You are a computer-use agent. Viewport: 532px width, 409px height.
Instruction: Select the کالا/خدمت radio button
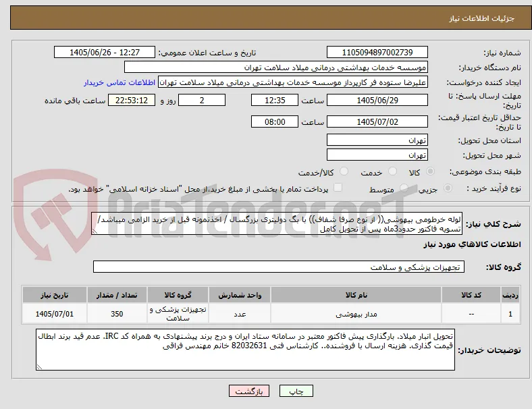tap(344, 171)
